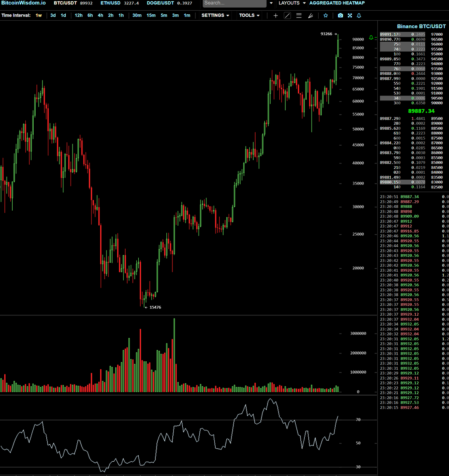Click ask order at 89889.85
This screenshot has width=449, height=476.
[403, 59]
